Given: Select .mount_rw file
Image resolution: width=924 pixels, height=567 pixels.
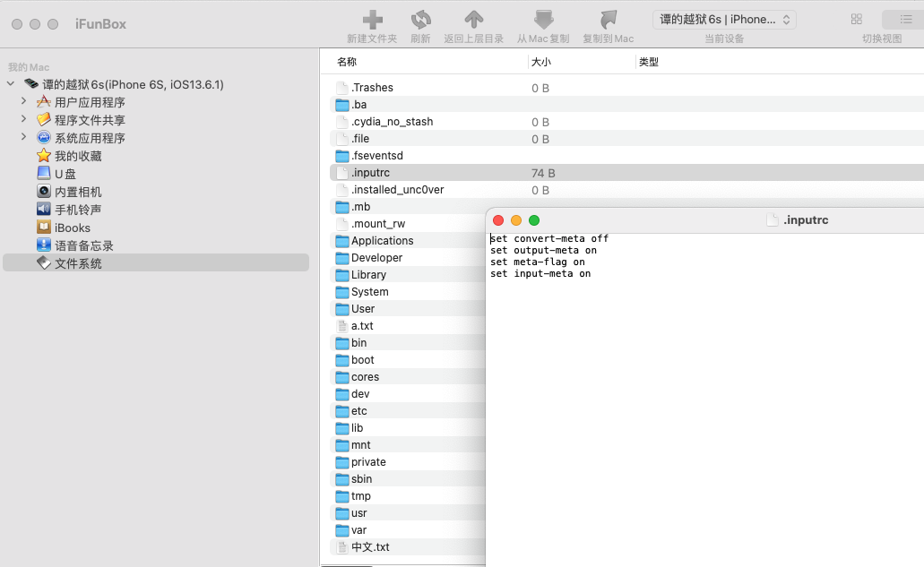Looking at the screenshot, I should pyautogui.click(x=377, y=224).
